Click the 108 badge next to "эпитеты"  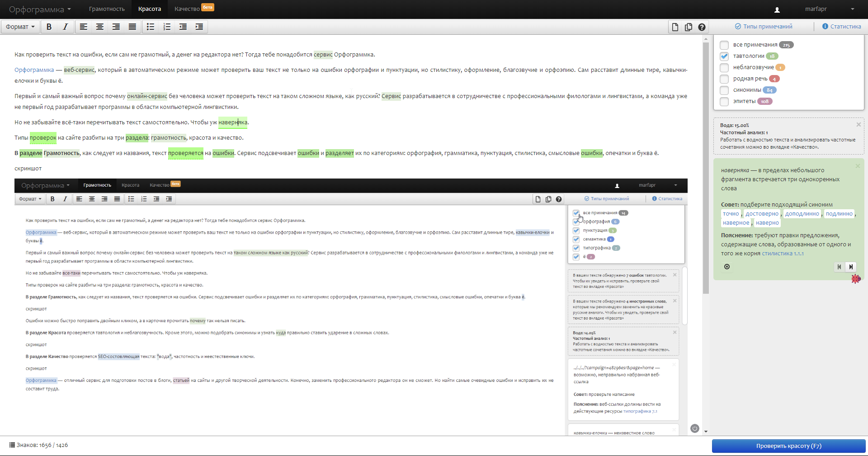(765, 101)
